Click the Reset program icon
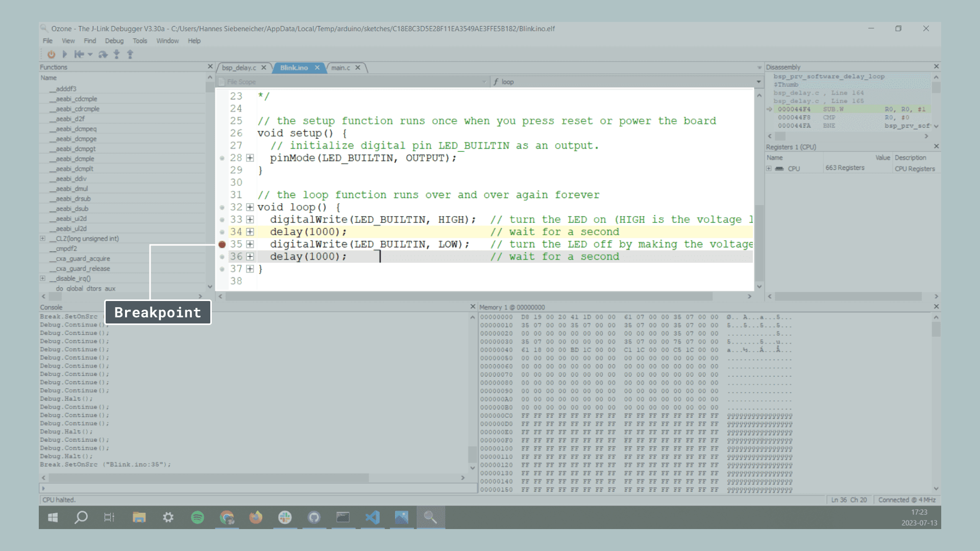This screenshot has height=551, width=980. [x=79, y=54]
